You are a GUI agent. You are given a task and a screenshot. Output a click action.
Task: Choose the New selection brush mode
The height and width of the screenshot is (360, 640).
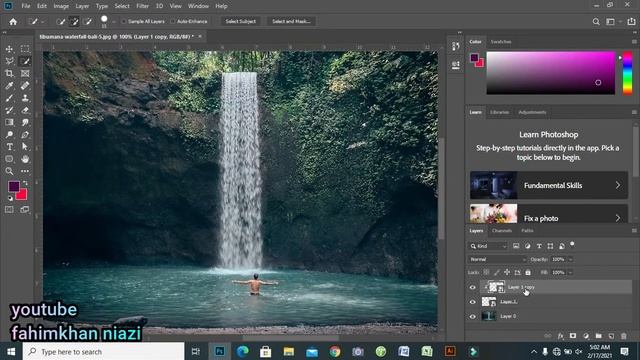[x=60, y=22]
